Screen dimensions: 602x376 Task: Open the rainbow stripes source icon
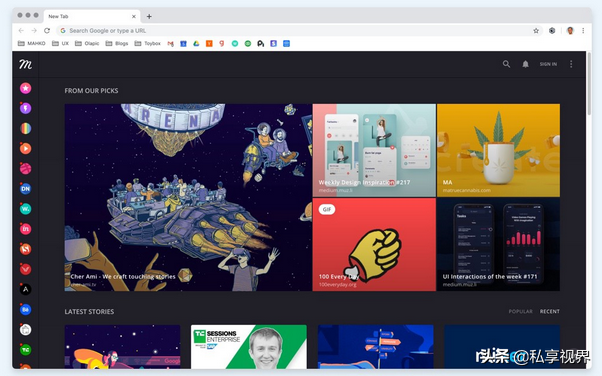tap(26, 128)
